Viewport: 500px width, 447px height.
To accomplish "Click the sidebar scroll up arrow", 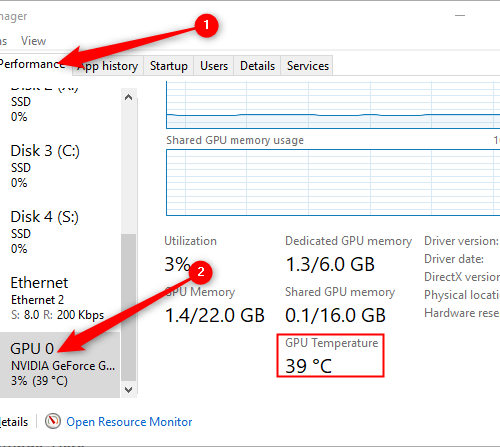I will pos(129,97).
